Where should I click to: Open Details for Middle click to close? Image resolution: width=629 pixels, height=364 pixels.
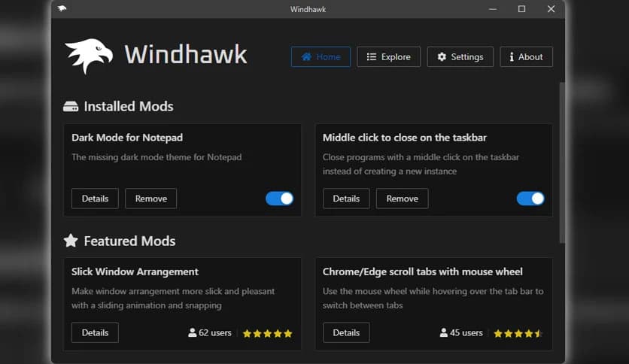pyautogui.click(x=346, y=199)
